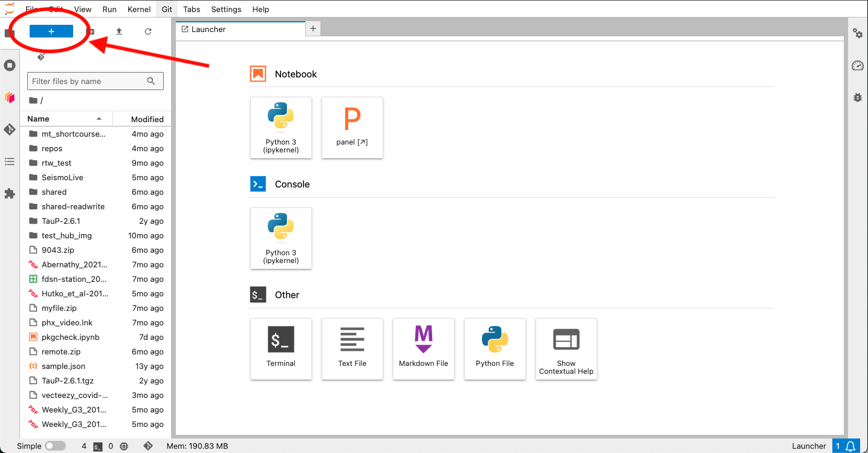Select the shared folder

tap(96, 192)
